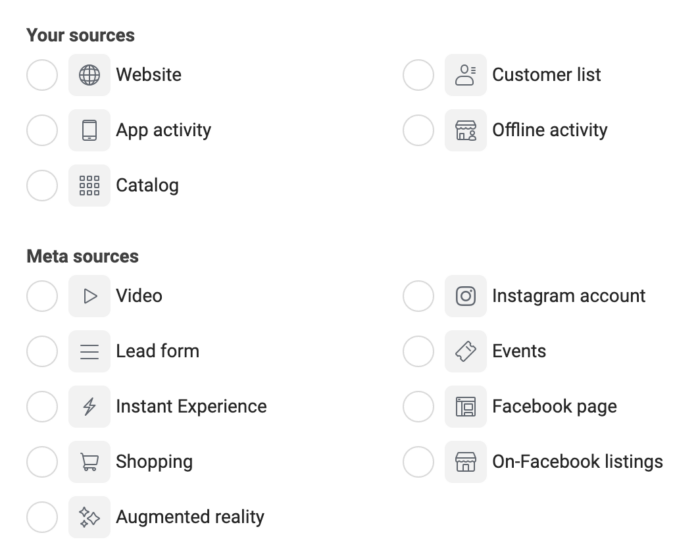Click the Offline activity store icon
The height and width of the screenshot is (554, 700).
(465, 130)
